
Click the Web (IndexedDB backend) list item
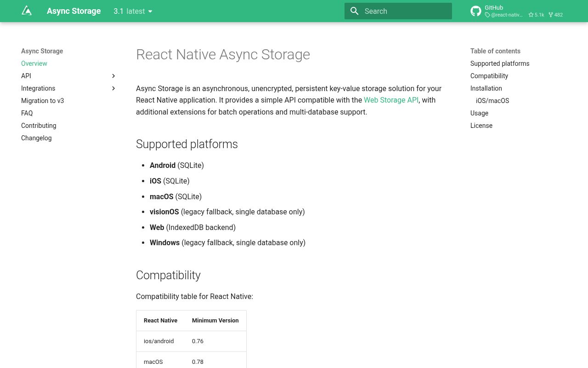pyautogui.click(x=192, y=227)
